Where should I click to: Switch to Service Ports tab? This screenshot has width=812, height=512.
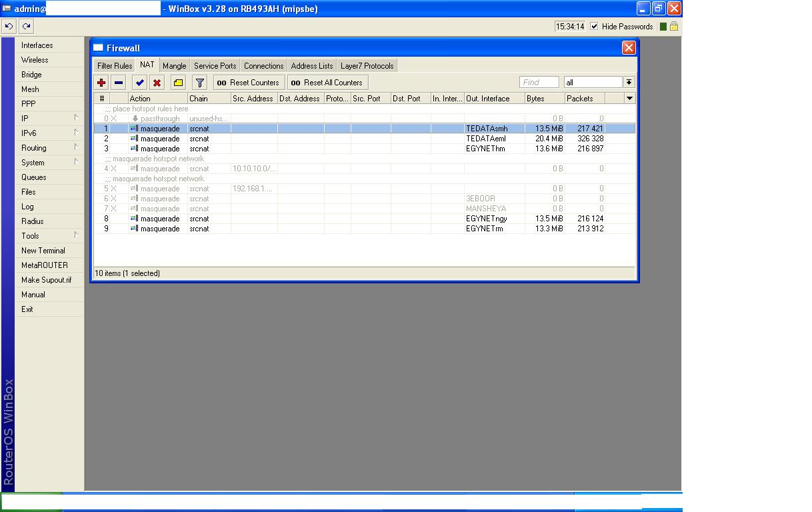215,66
